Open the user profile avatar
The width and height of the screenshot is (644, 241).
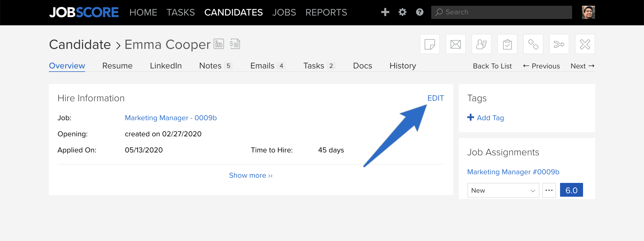click(x=588, y=12)
